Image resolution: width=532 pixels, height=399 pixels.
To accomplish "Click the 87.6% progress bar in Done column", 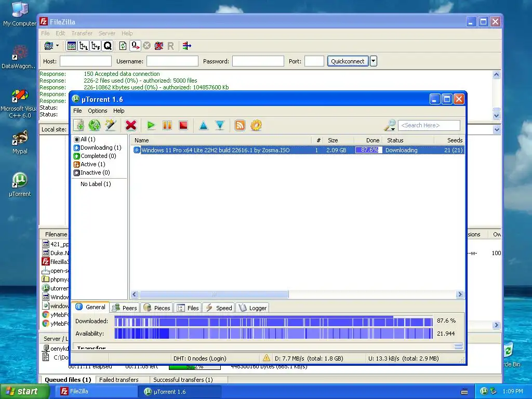I will pos(368,150).
